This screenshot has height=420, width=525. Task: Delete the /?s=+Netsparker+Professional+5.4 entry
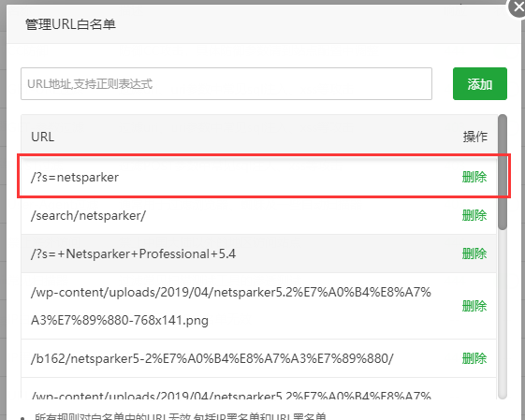click(474, 253)
